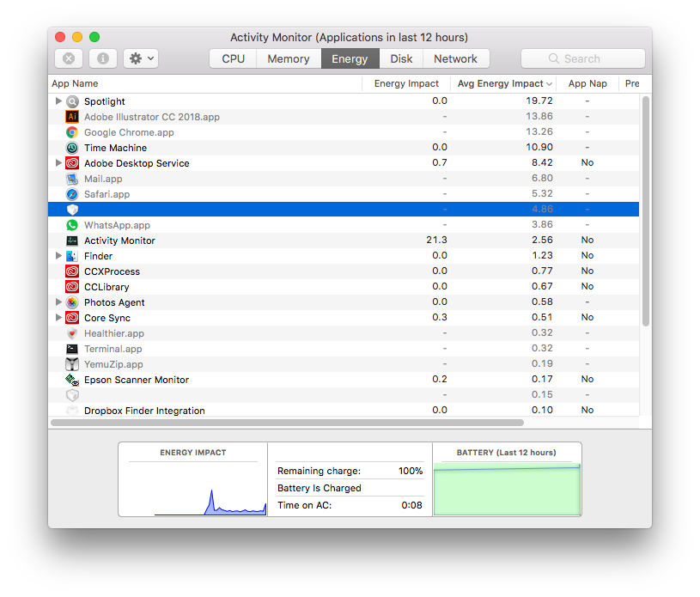
Task: Click the YemuZip.app icon
Action: point(72,364)
